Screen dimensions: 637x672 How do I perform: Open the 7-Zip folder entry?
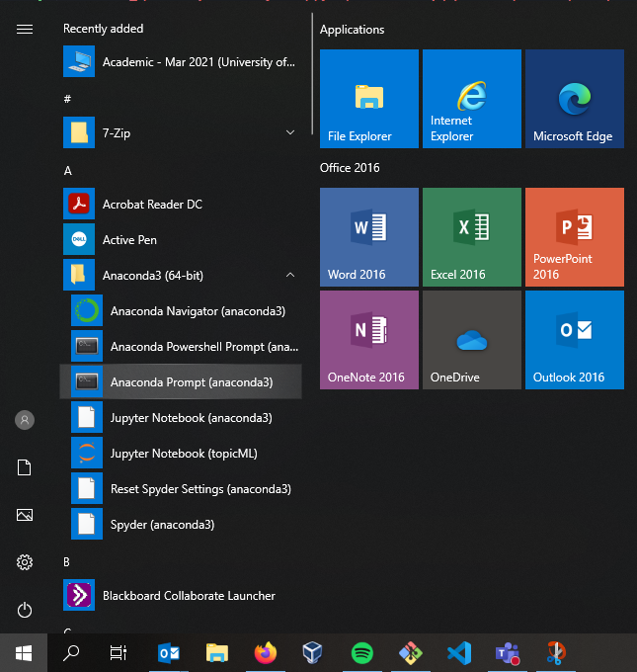click(181, 132)
